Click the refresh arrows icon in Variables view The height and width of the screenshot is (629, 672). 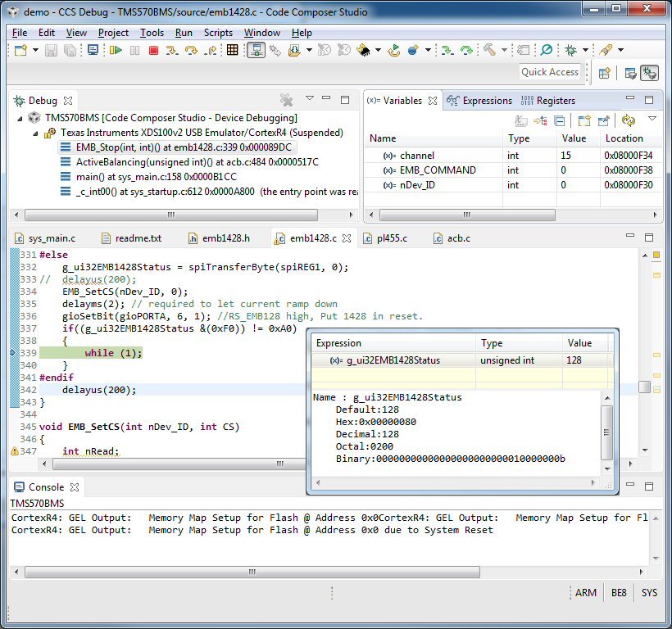(629, 120)
